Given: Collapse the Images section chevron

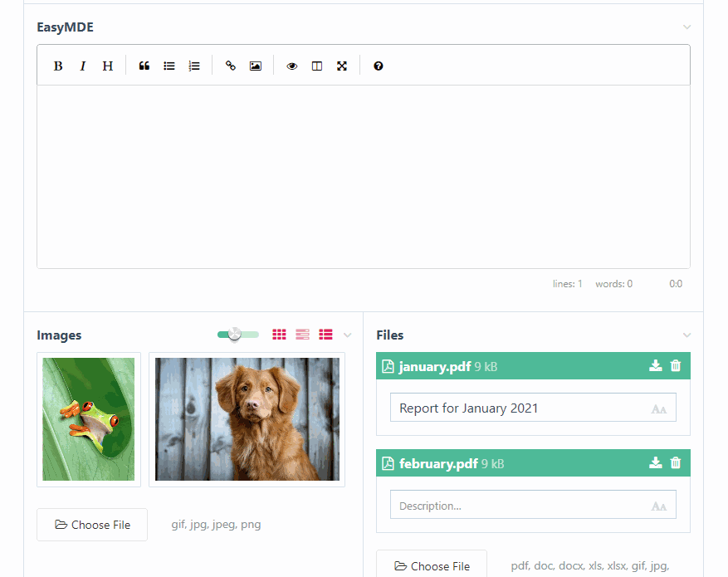Looking at the screenshot, I should tap(347, 335).
